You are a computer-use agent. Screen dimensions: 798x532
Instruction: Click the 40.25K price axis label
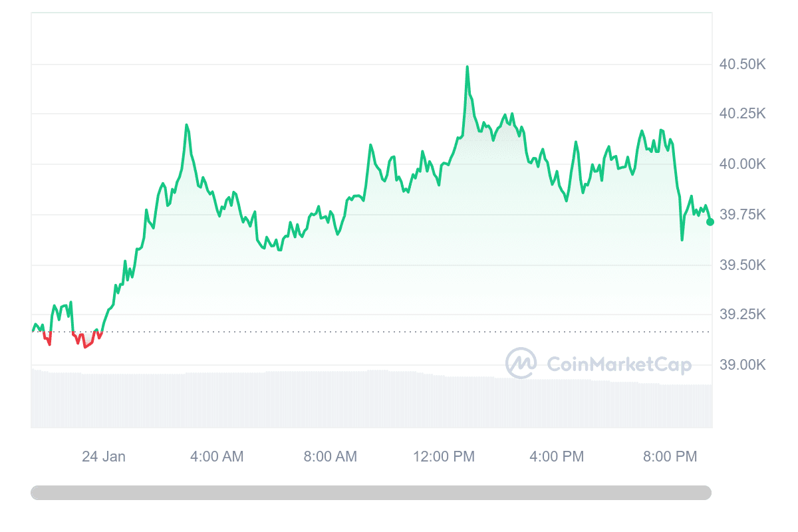tap(742, 114)
